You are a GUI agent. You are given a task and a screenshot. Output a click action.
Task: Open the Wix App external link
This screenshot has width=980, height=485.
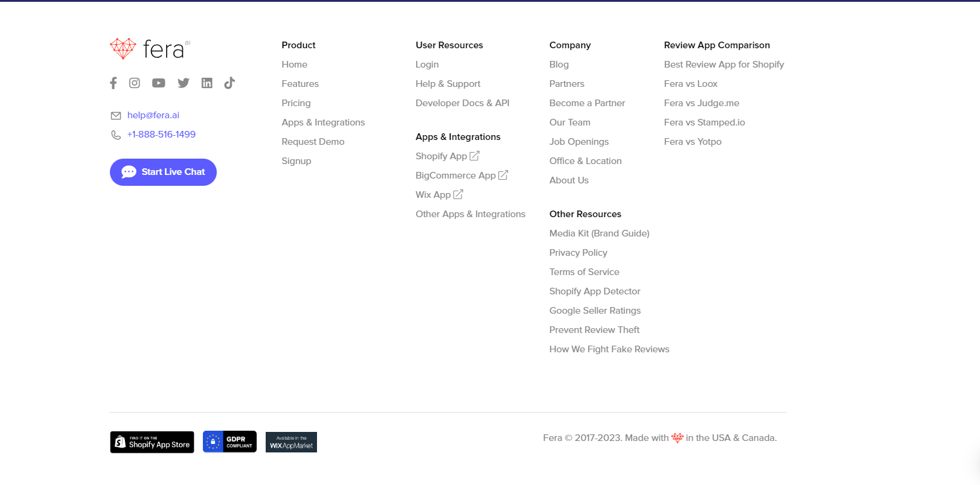click(x=440, y=195)
